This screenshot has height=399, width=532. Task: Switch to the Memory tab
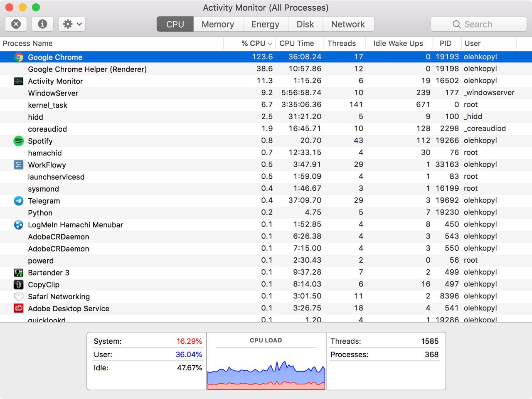click(218, 24)
